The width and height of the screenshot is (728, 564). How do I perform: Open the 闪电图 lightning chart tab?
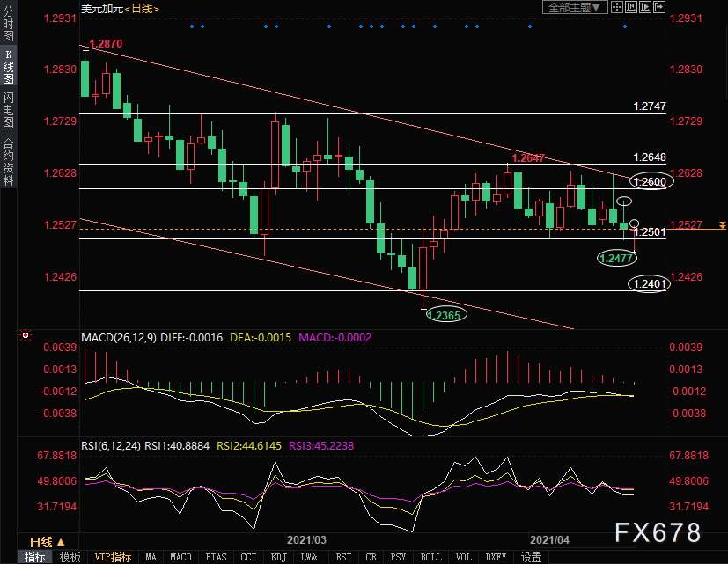pos(8,110)
